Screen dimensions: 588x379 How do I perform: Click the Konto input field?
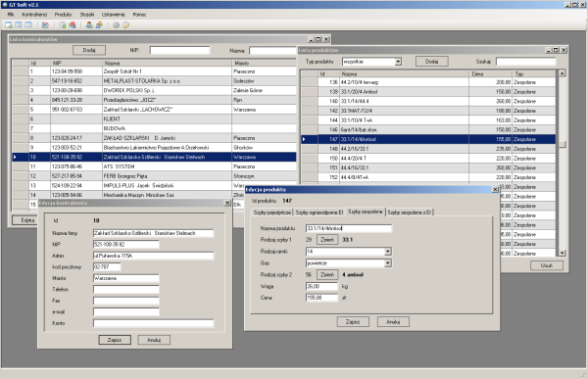[154, 323]
